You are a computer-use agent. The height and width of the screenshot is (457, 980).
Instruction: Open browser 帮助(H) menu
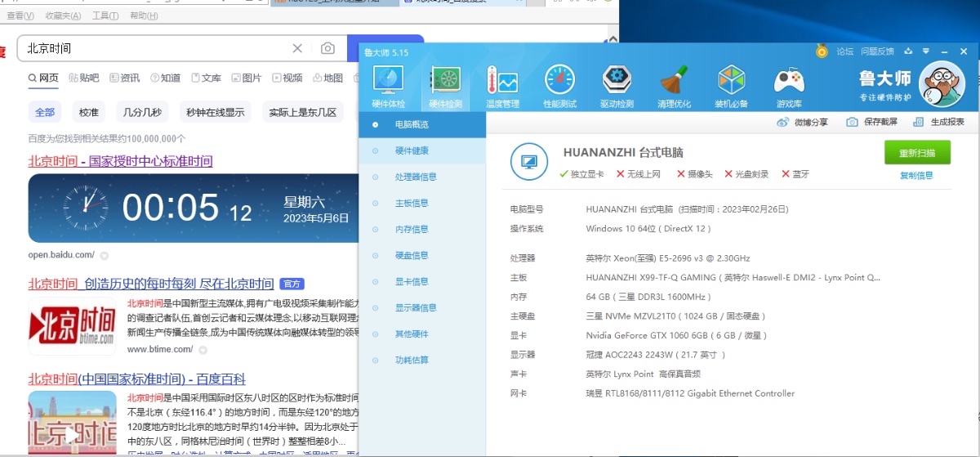pyautogui.click(x=145, y=16)
